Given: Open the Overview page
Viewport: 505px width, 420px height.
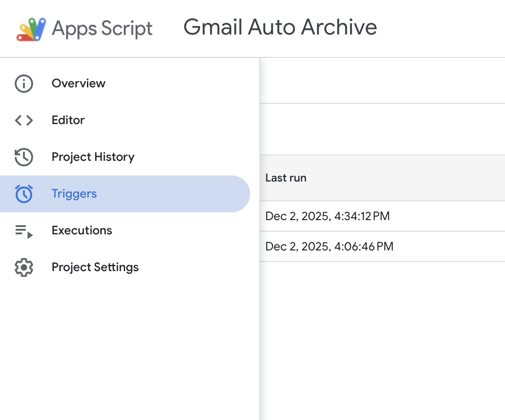Looking at the screenshot, I should (78, 83).
